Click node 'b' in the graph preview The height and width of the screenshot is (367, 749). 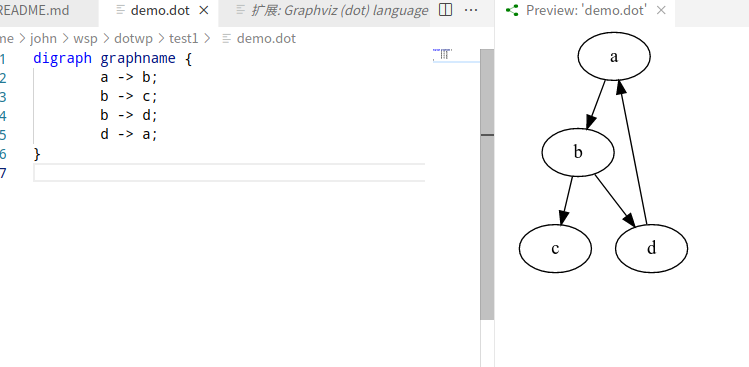[x=578, y=152]
